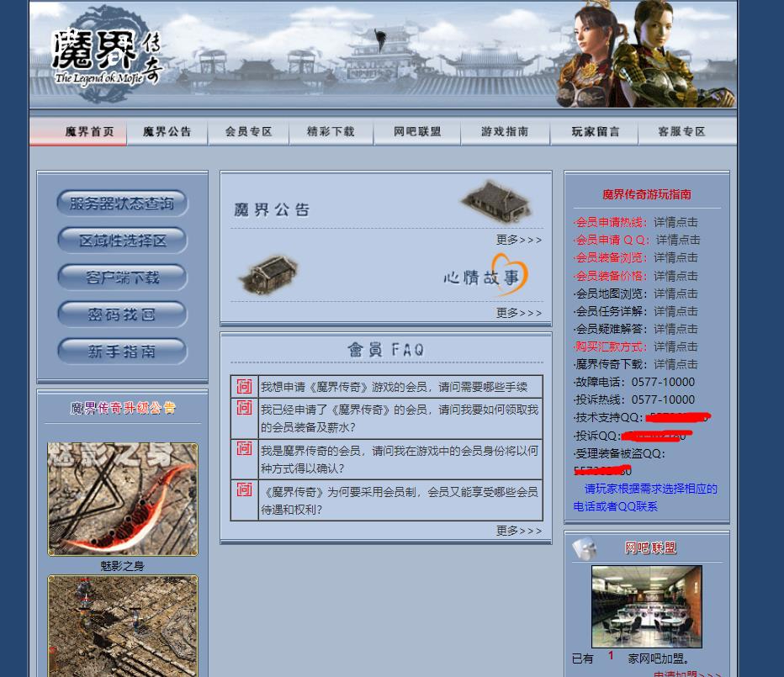Click the icon next to the 网吧联盟 heading

[582, 547]
